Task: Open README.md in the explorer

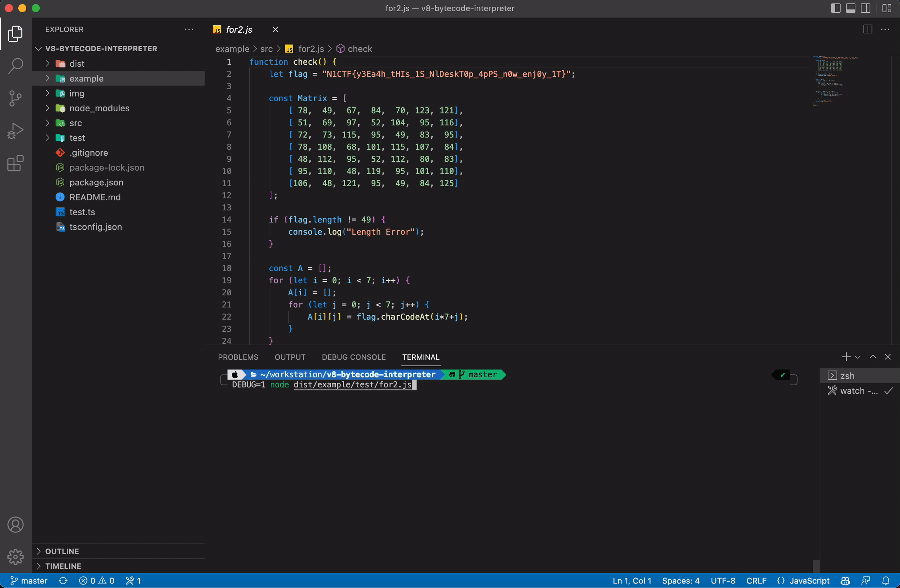Action: coord(95,197)
